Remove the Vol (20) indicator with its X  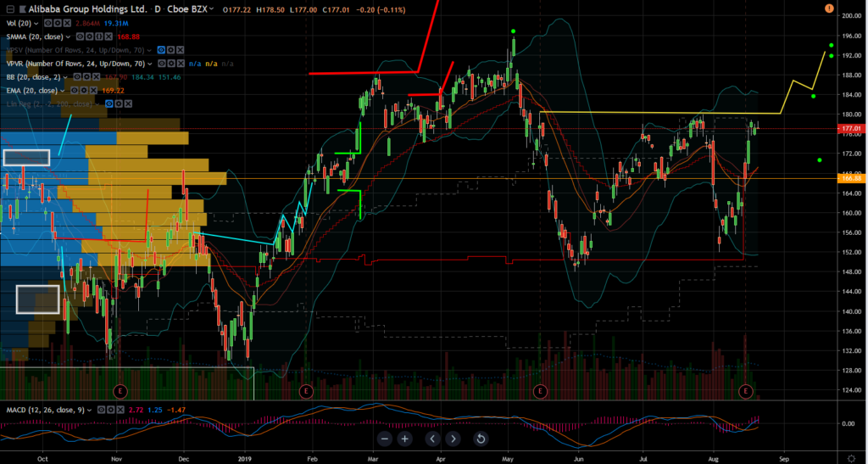click(67, 23)
